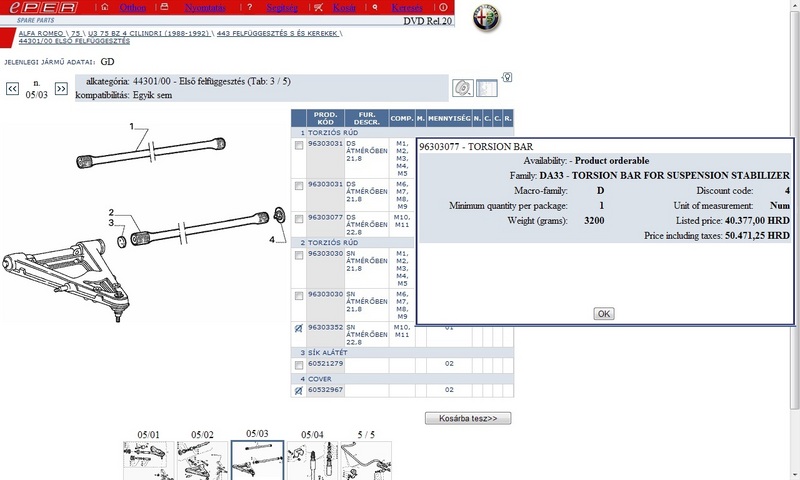Click the question mark help icon

tap(249, 7)
